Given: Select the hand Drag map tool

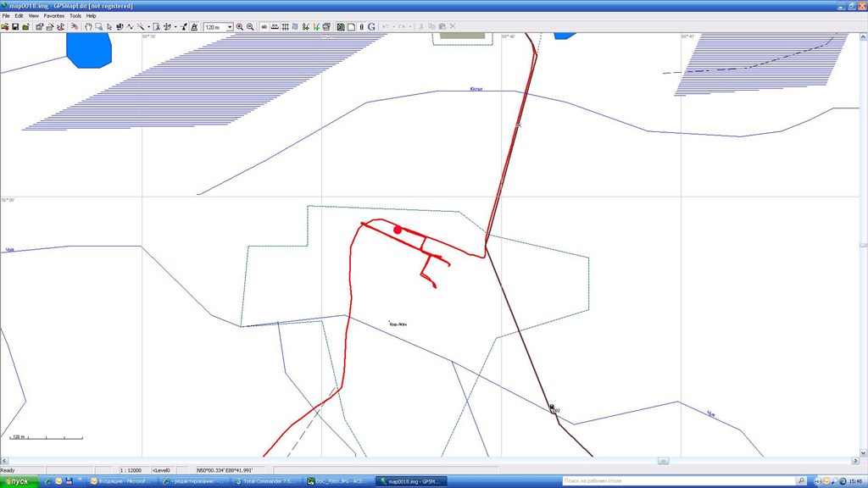Looking at the screenshot, I should (88, 26).
